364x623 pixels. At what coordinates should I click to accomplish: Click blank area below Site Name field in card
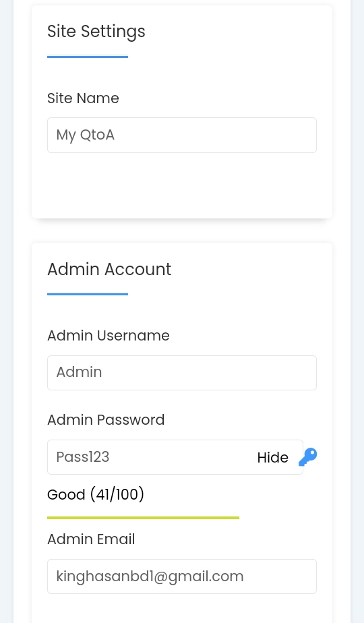point(182,185)
